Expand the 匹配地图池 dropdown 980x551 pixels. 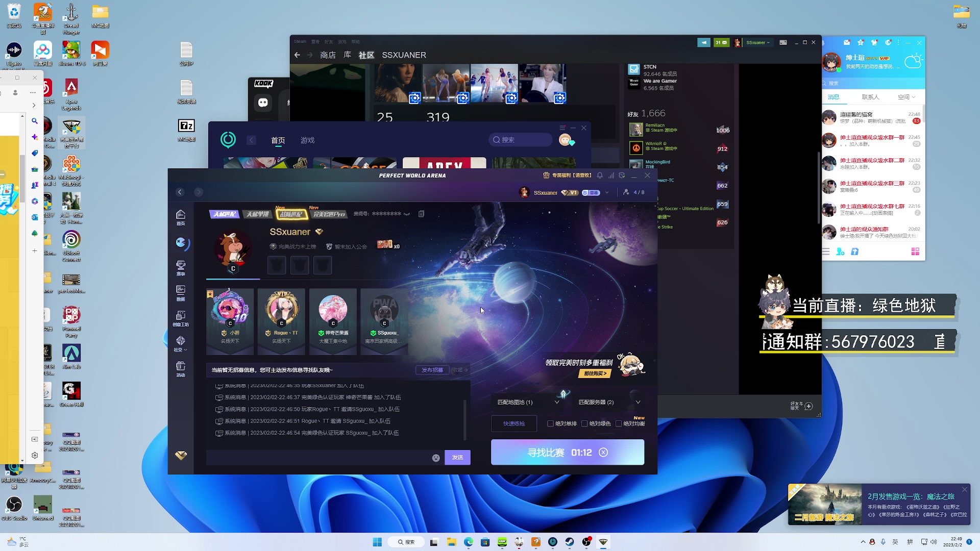[557, 403]
